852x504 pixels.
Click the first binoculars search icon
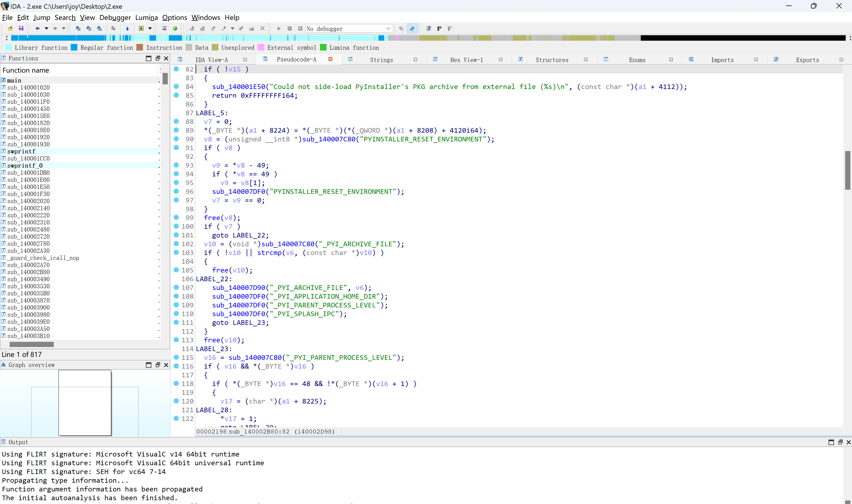[x=78, y=28]
